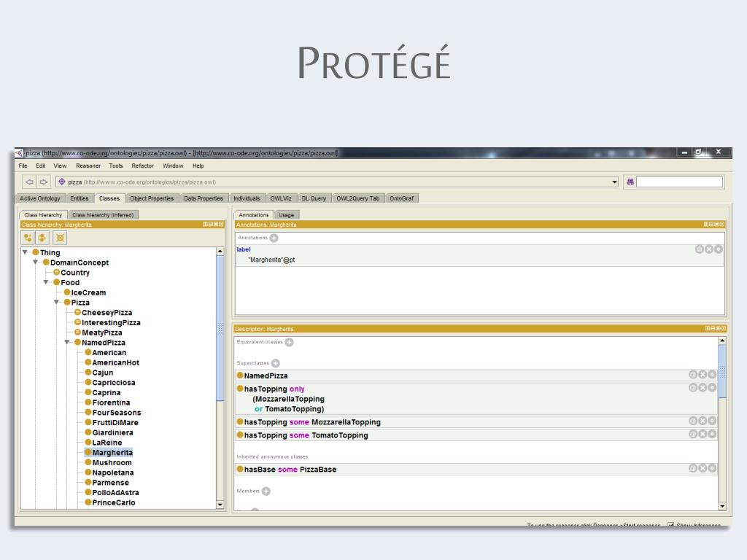The width and height of the screenshot is (747, 560).
Task: Click PizzaBase in the hasBase row
Action: 318,470
